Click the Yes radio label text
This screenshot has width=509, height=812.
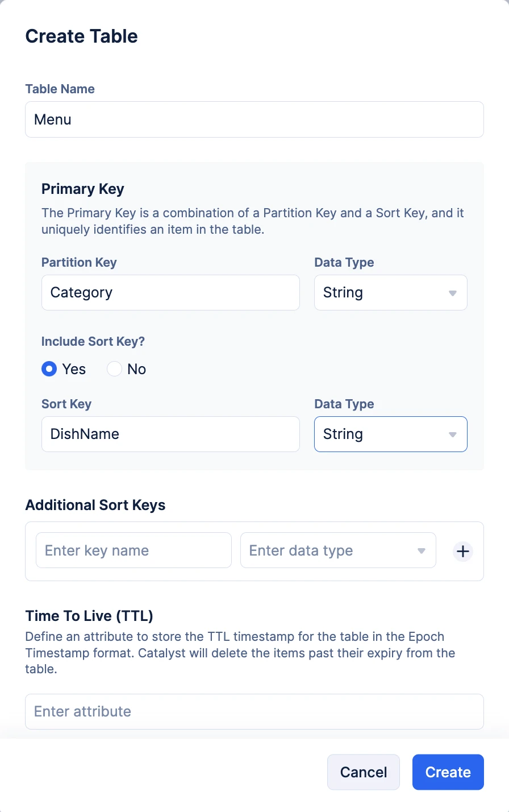click(74, 369)
